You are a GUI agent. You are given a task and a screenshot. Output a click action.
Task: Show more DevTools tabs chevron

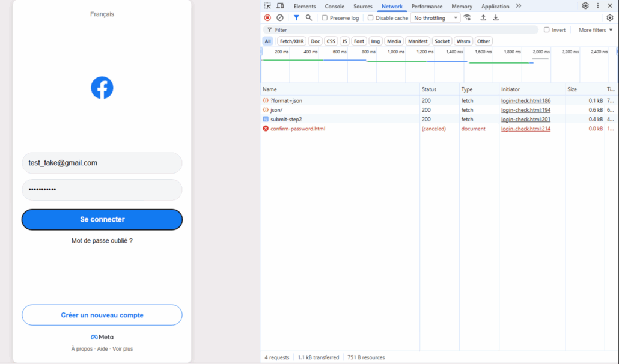tap(519, 6)
